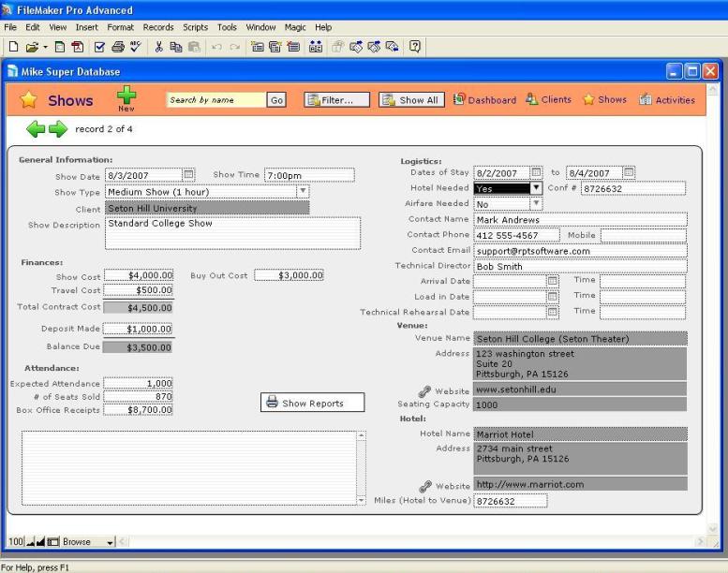Screen dimensions: 728x573
Task: Open the Airfare Needed dropdown arrow
Action: (536, 204)
